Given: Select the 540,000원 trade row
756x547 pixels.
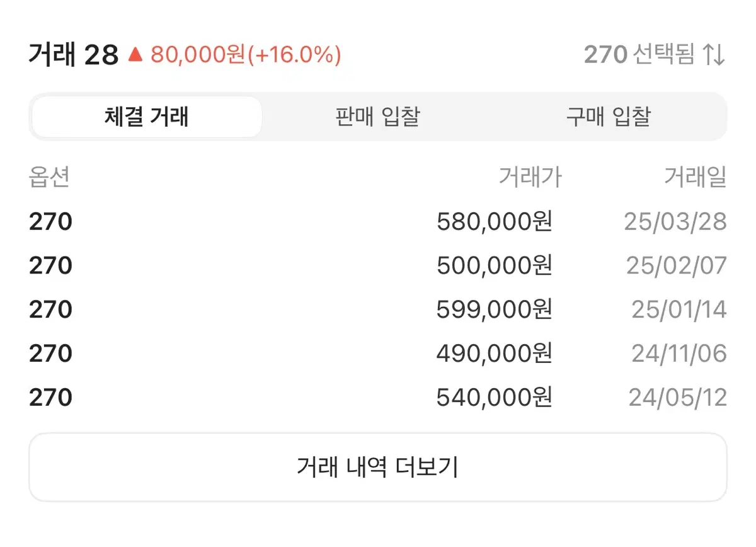Looking at the screenshot, I should [x=378, y=398].
